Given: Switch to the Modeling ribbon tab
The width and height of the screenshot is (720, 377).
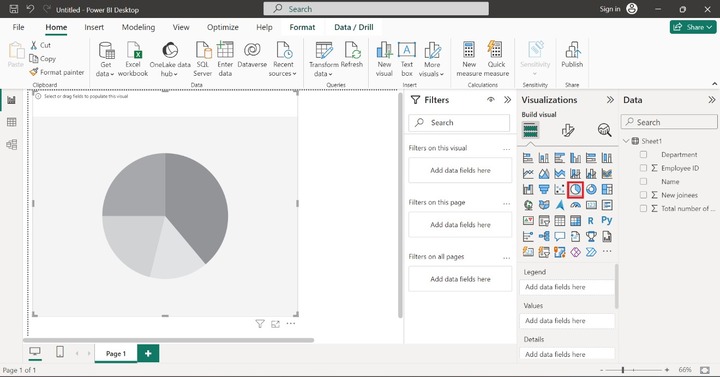Looking at the screenshot, I should pos(138,27).
